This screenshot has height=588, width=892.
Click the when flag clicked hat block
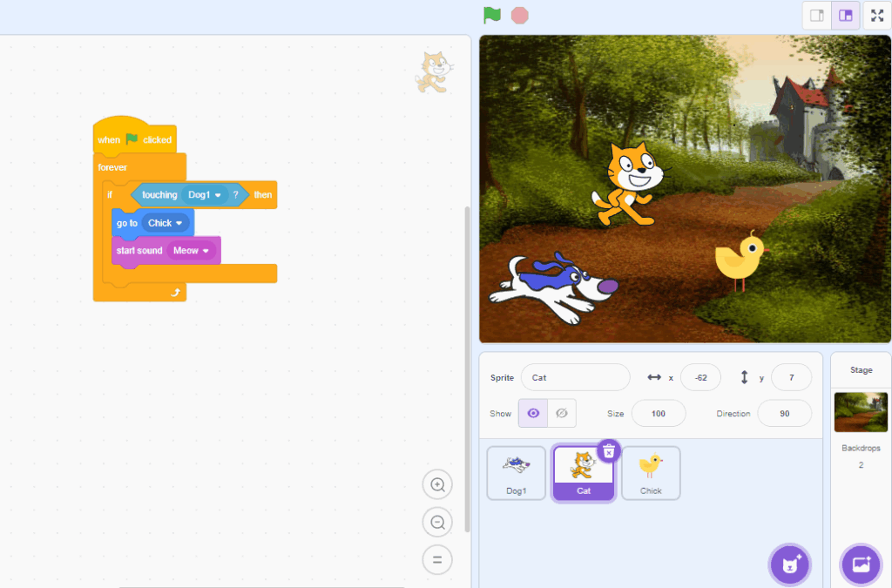click(x=134, y=138)
